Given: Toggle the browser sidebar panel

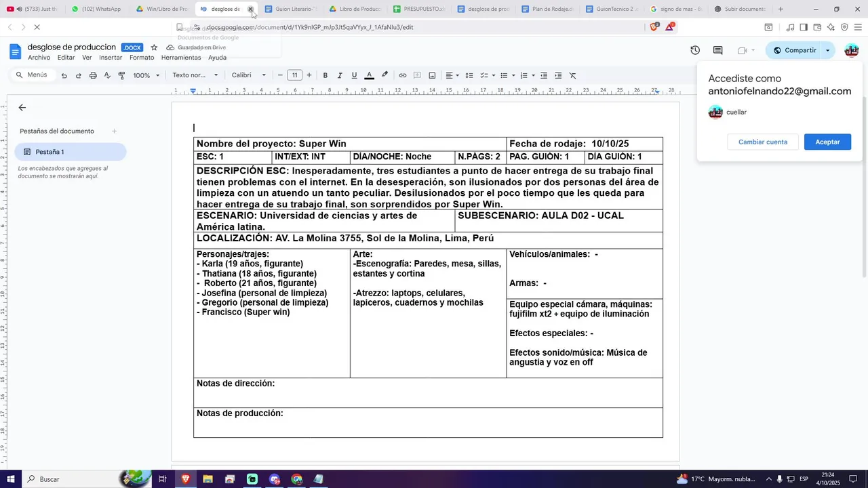Looking at the screenshot, I should (x=804, y=27).
